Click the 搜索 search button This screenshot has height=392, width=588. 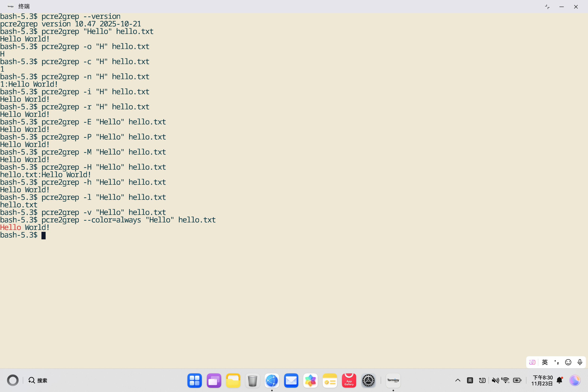[38, 380]
